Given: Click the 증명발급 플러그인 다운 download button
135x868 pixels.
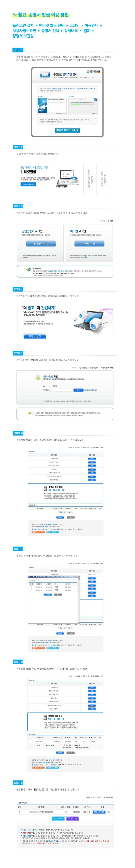Looking at the screenshot, I should [67, 130].
